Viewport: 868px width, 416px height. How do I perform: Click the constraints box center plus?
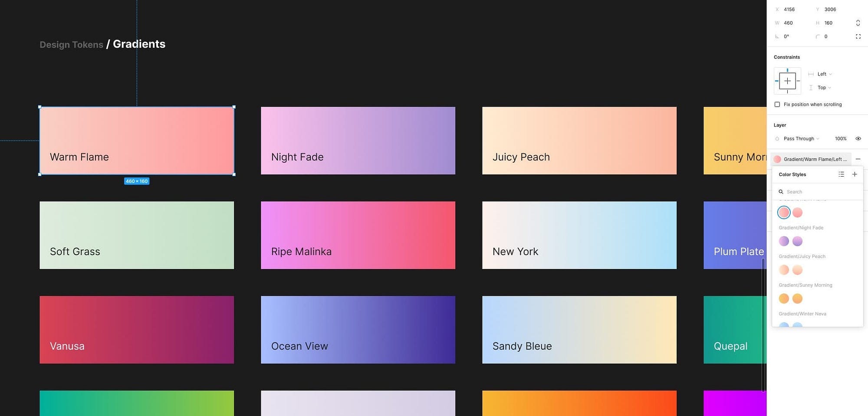787,81
